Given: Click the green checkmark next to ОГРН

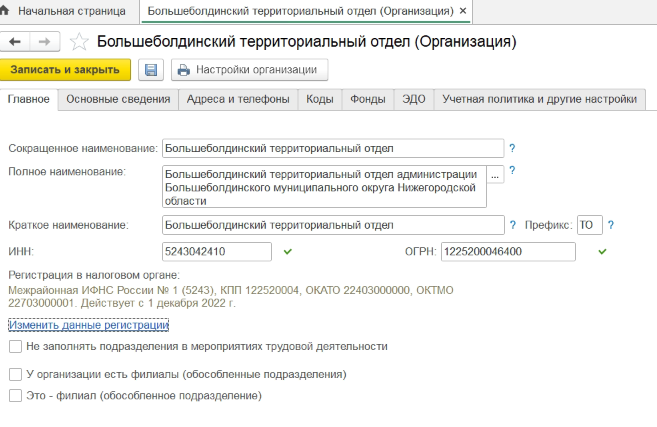Looking at the screenshot, I should pyautogui.click(x=603, y=251).
